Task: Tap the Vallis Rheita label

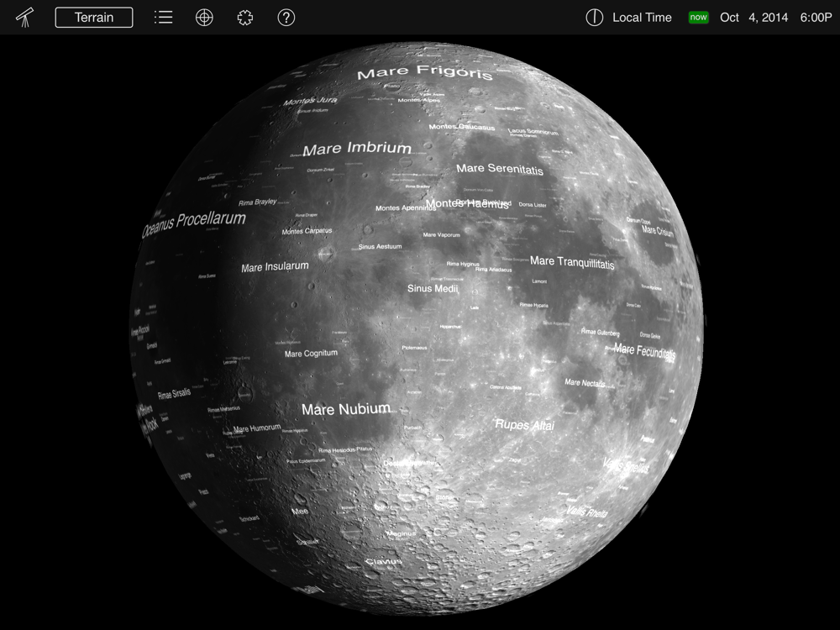Action: [587, 512]
